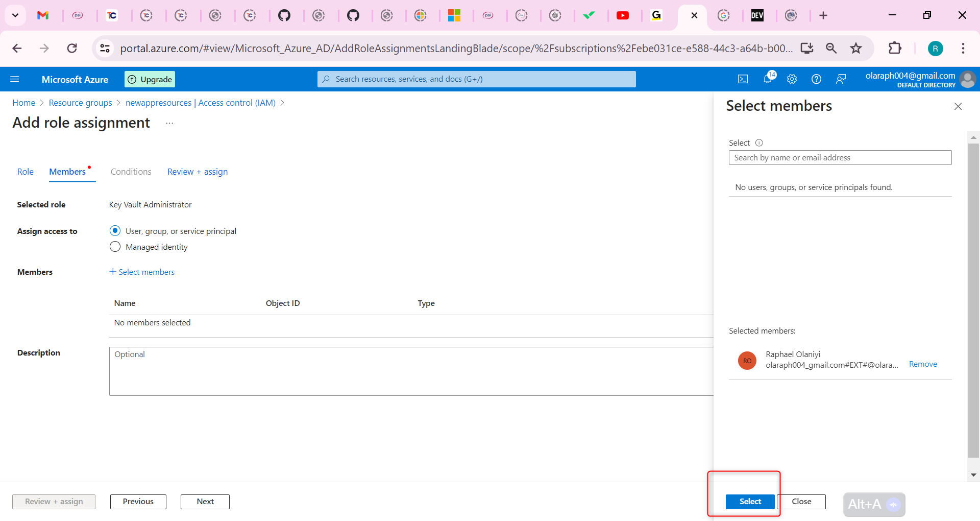Screen dimensions: 980x521
Task: Return with the Previous button
Action: point(138,502)
